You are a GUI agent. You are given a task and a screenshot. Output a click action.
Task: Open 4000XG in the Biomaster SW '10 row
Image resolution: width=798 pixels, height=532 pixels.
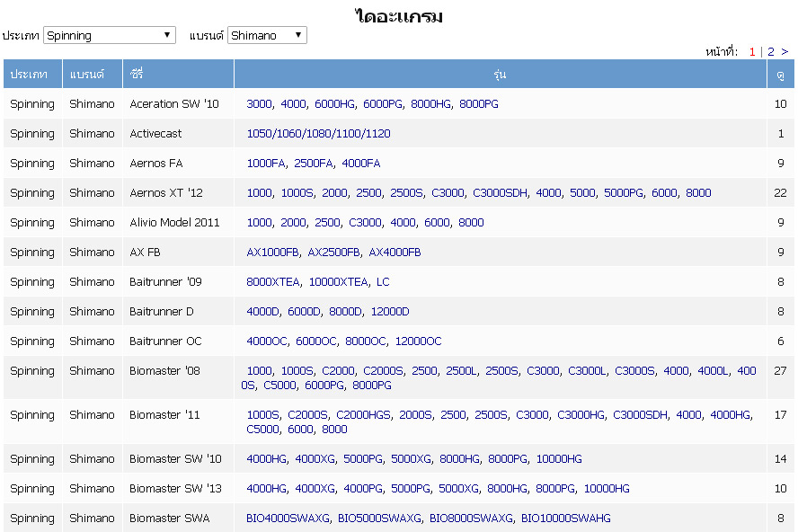(315, 459)
